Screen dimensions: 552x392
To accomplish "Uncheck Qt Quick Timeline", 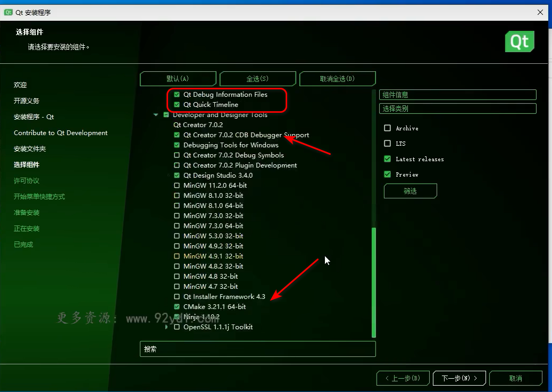I will tap(177, 105).
